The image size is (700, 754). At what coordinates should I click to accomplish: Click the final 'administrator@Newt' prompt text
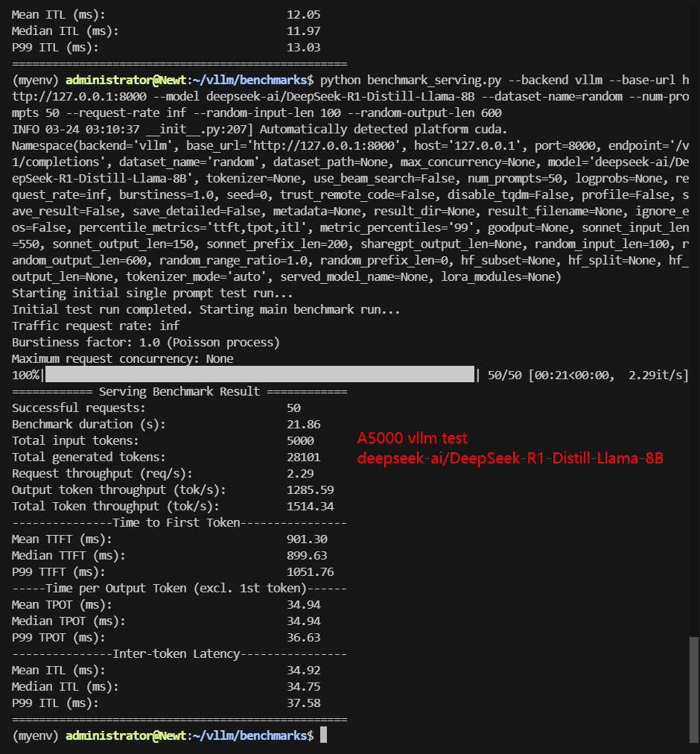(x=126, y=735)
